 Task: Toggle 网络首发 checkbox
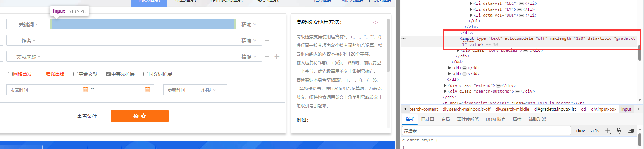10,74
